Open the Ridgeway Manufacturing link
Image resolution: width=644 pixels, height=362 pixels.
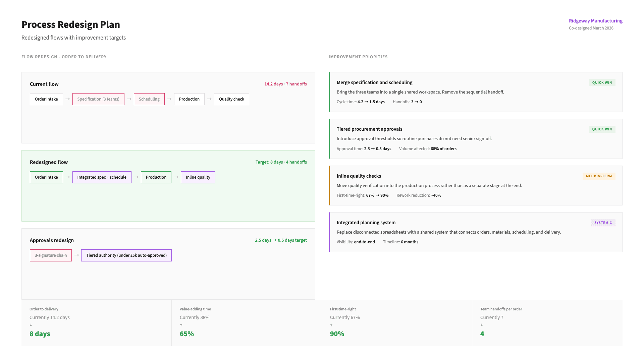pyautogui.click(x=595, y=21)
